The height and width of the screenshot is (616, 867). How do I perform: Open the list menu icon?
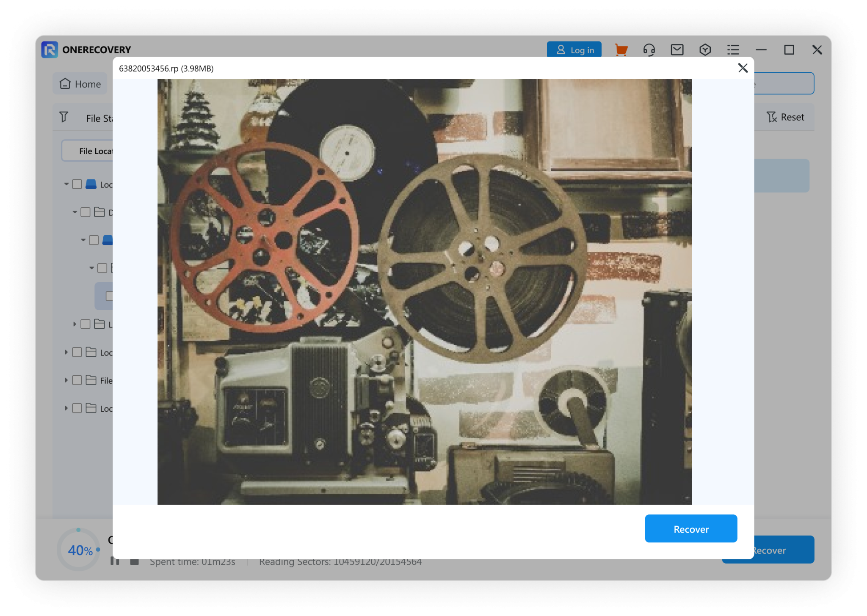[733, 50]
